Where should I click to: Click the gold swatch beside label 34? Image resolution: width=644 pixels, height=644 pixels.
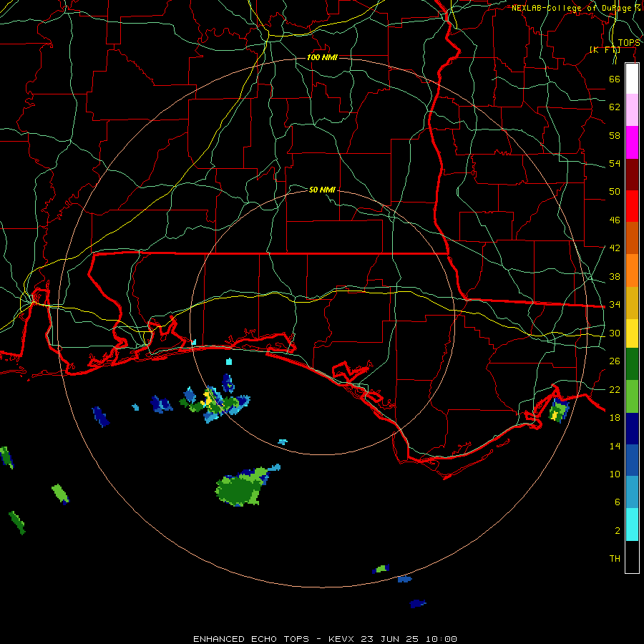(632, 303)
